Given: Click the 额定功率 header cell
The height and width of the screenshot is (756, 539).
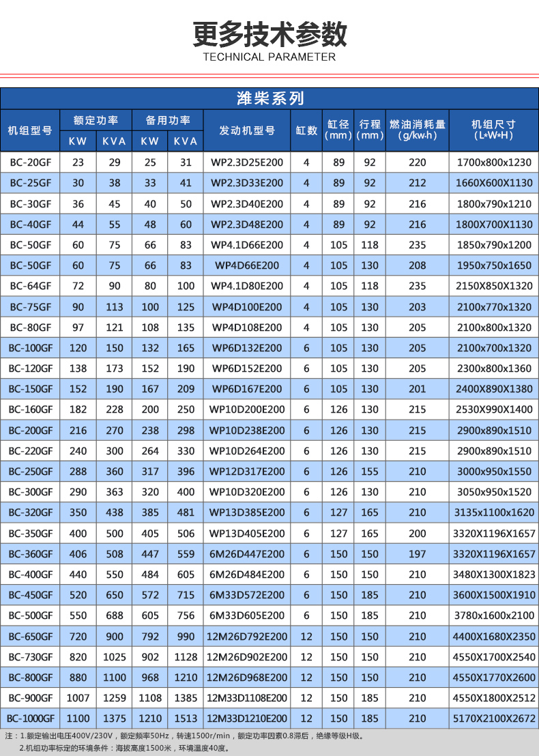Looking at the screenshot, I should [96, 120].
